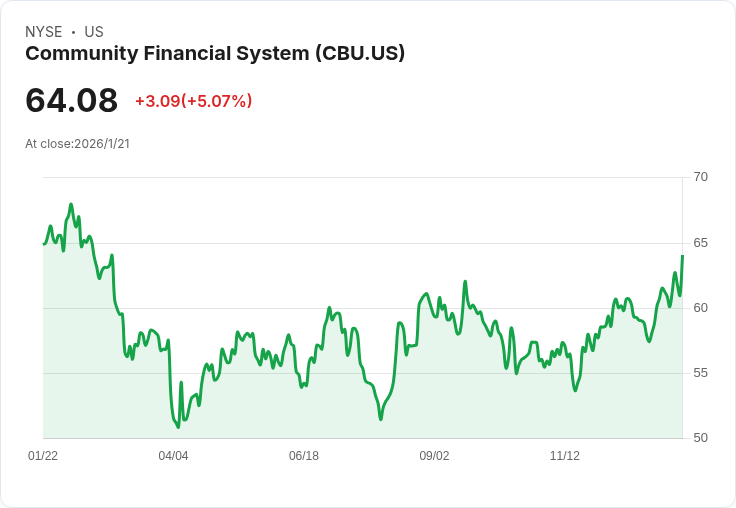Select the 11/12 date on x-axis
This screenshot has width=736, height=508.
(x=565, y=456)
